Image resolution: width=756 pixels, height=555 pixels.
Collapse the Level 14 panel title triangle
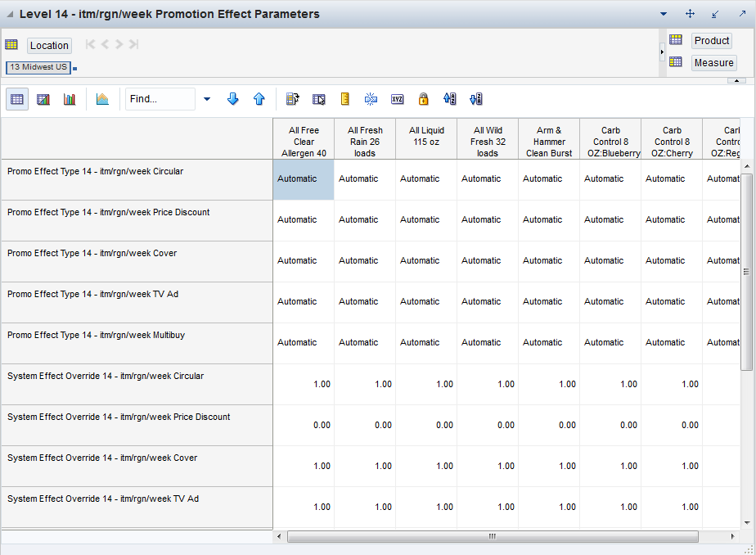(10, 15)
